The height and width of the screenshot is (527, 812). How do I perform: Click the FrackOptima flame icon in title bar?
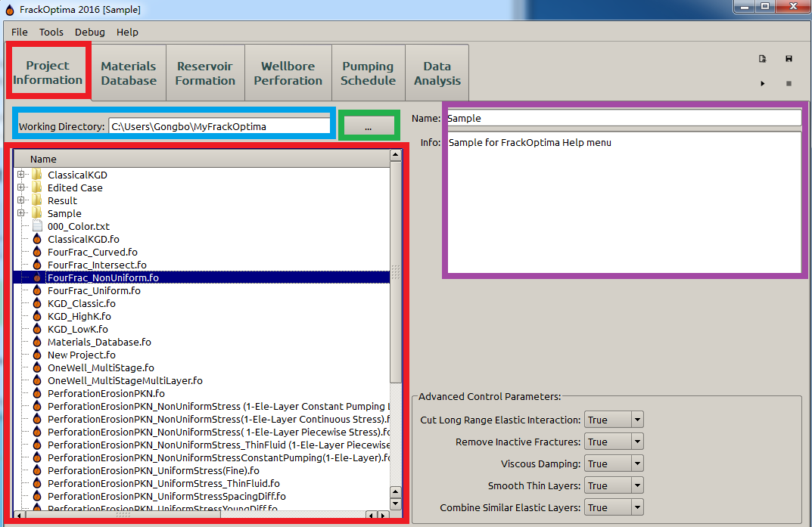coord(9,9)
